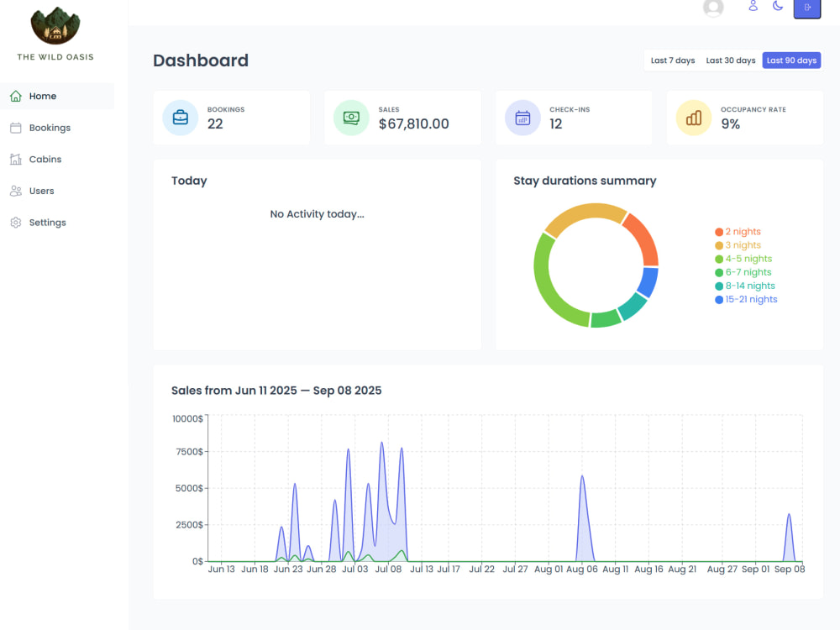Click the bookings count 22

click(x=215, y=123)
